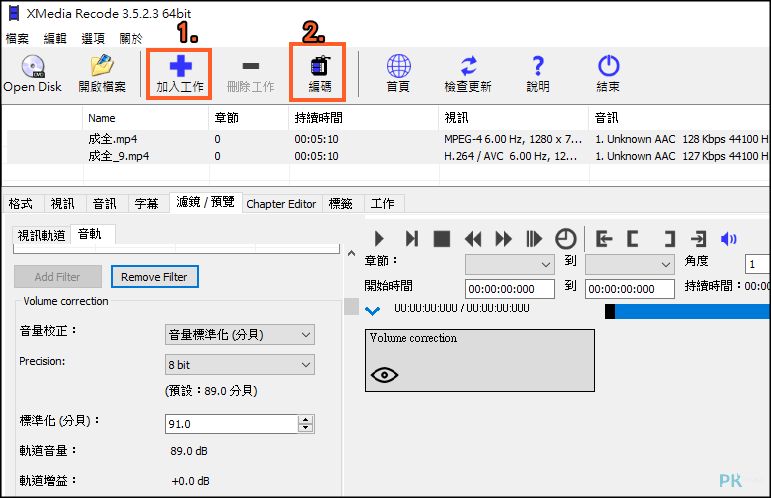Click the jump to start marker icon

[x=604, y=239]
